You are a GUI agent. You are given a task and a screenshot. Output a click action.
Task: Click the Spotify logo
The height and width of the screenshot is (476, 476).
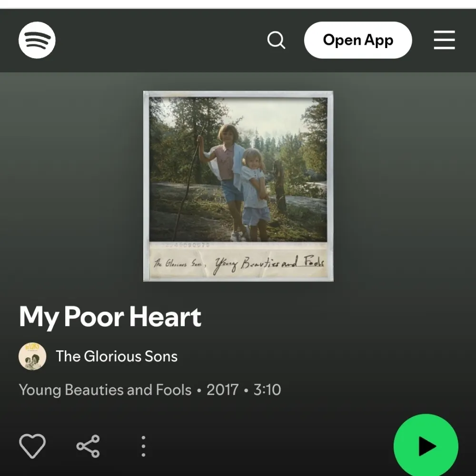click(37, 40)
